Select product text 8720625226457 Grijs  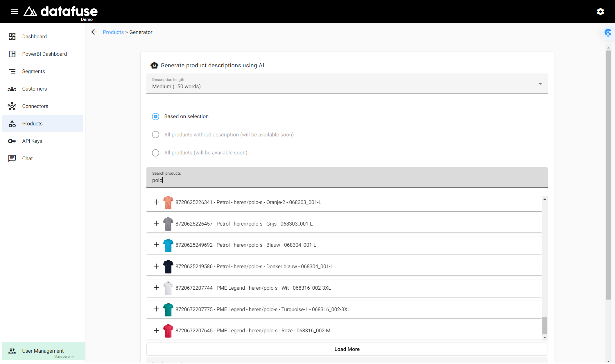tap(244, 224)
